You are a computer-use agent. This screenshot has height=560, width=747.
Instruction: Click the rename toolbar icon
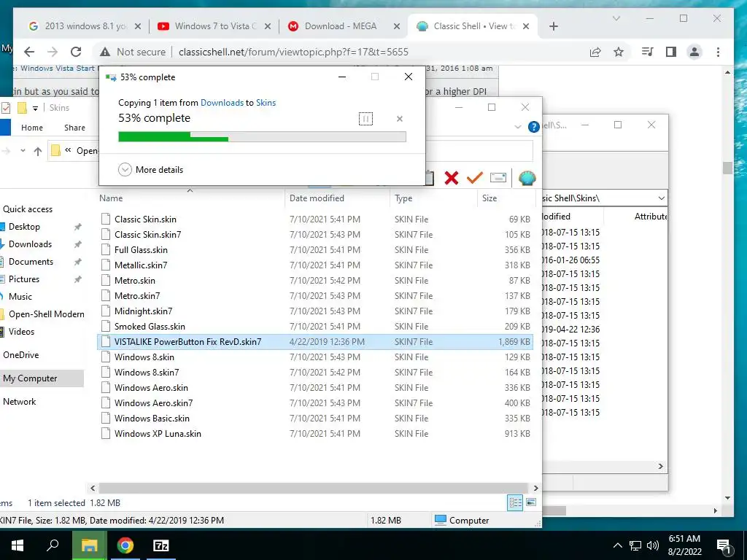coord(498,178)
